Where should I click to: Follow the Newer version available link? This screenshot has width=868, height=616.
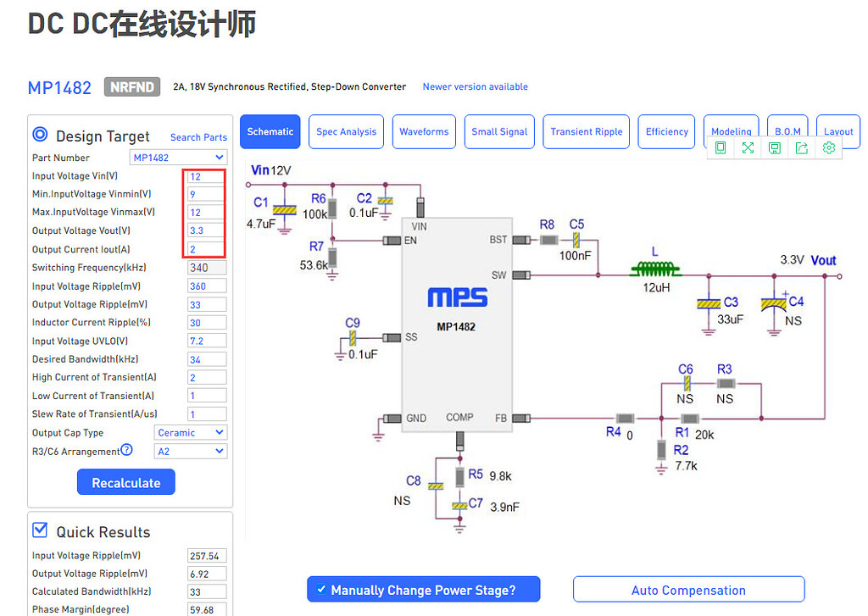tap(475, 86)
